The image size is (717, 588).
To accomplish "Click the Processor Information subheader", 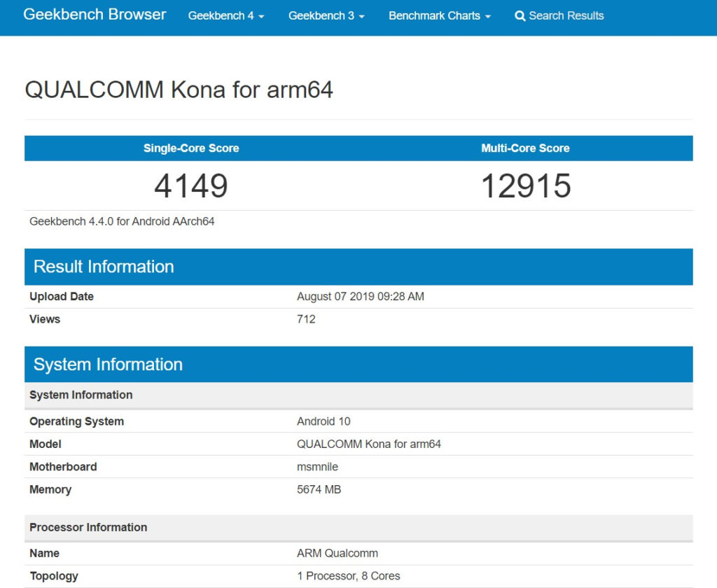I will point(358,528).
